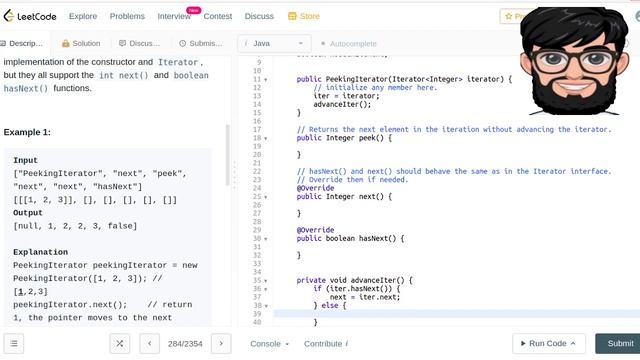Viewport: 640px width, 360px height.
Task: Open the Submissions tab
Action: (201, 43)
